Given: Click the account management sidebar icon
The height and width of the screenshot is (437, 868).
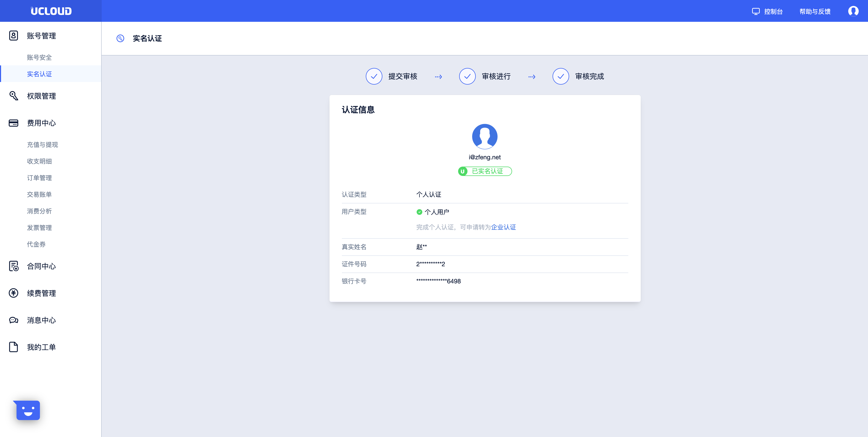Looking at the screenshot, I should 13,36.
